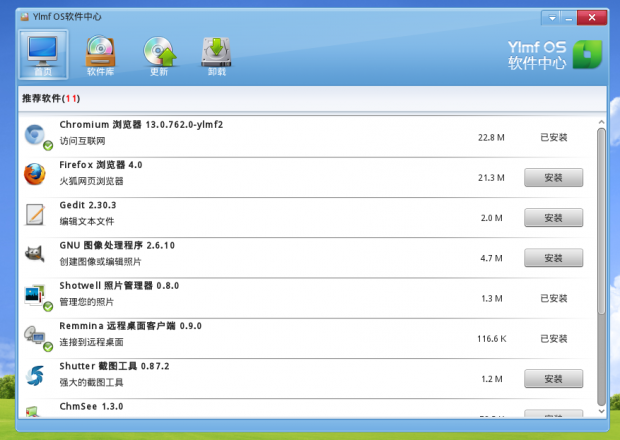Image resolution: width=620 pixels, height=440 pixels.
Task: Click the 火狐网页浏览器 description text
Action: point(91,181)
